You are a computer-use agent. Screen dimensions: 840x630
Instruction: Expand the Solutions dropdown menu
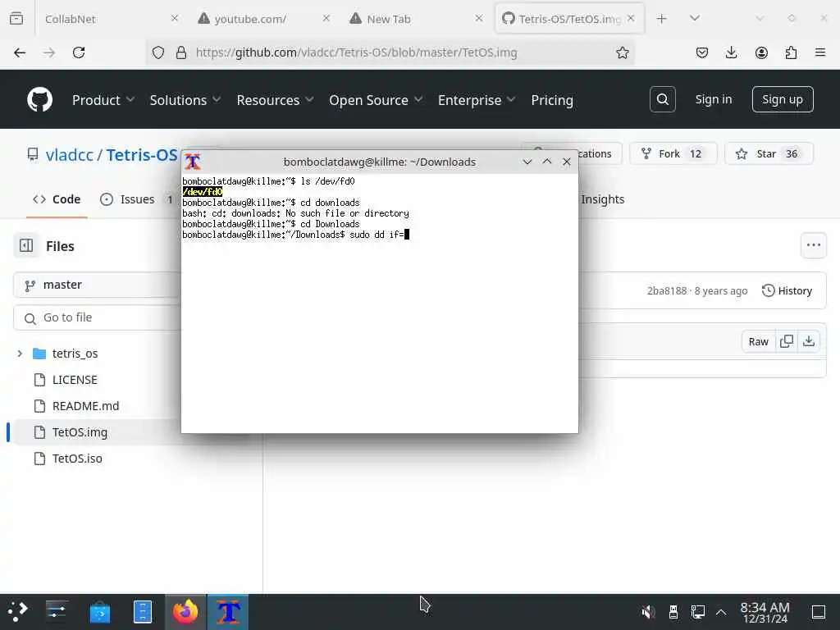pyautogui.click(x=185, y=99)
